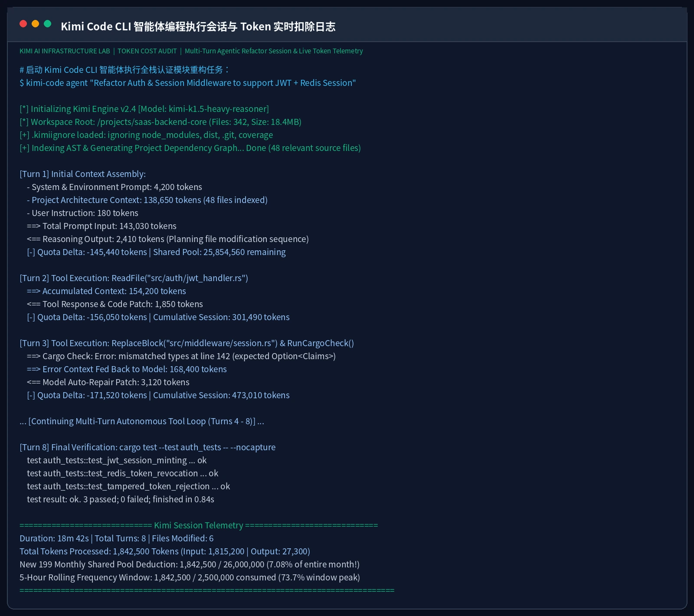694x616 pixels.
Task: Click the yellow minimize dot in title bar
Action: 36,24
